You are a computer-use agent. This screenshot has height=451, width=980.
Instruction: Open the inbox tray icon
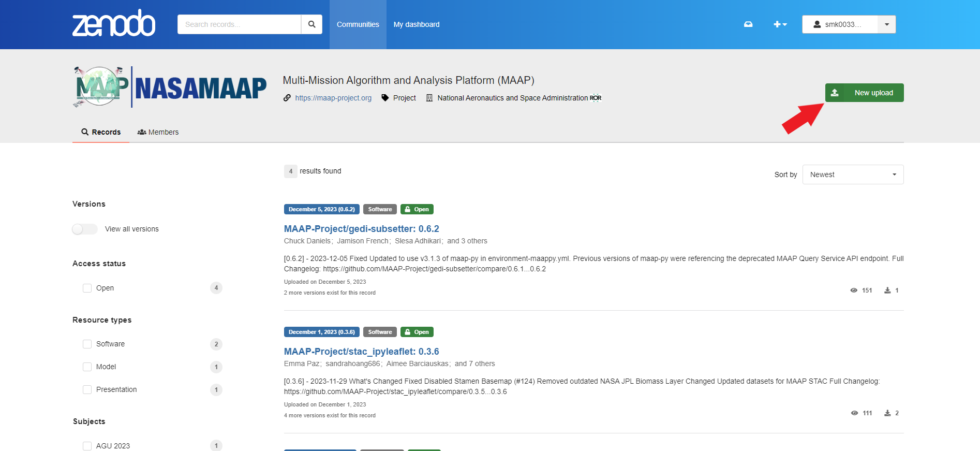click(x=748, y=24)
